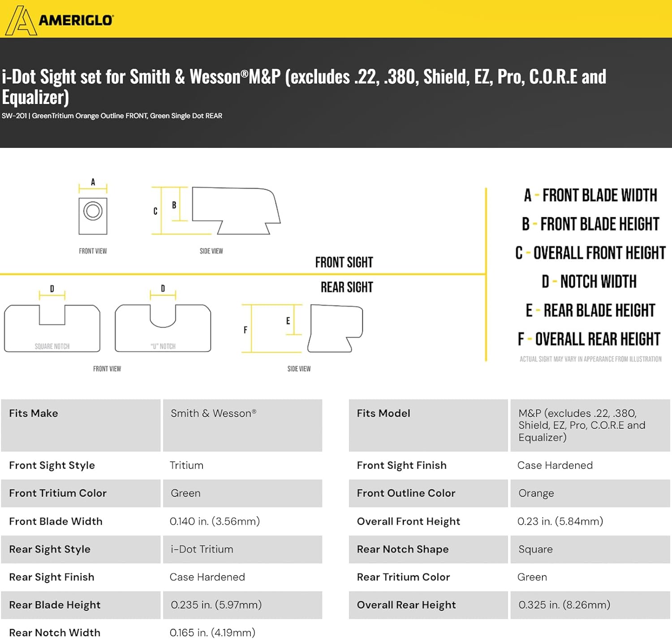Viewport: 672px width, 639px height.
Task: Click the Fits Model value cell
Action: [x=582, y=425]
